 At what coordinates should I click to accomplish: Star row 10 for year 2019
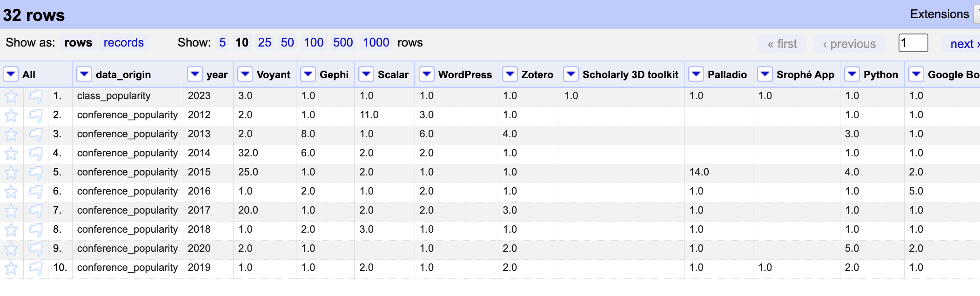click(11, 269)
